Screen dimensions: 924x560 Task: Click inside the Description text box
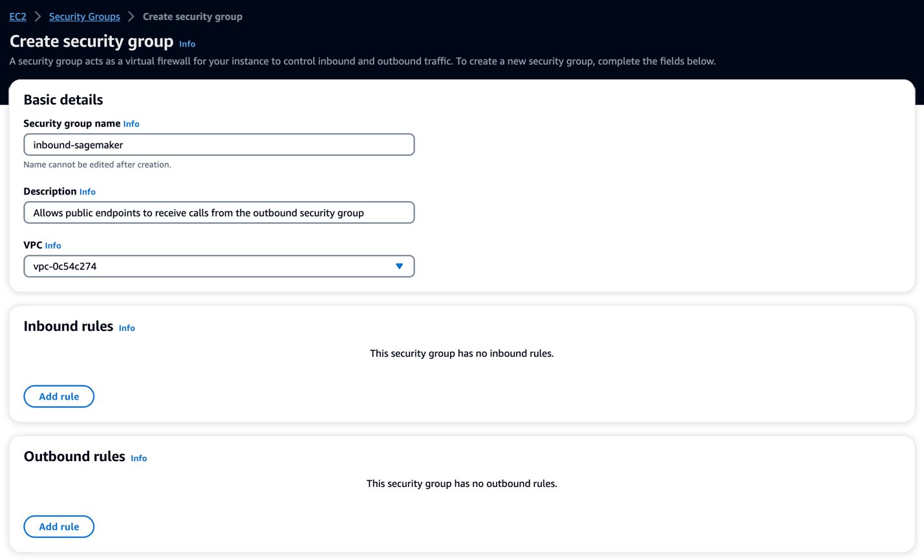[219, 212]
